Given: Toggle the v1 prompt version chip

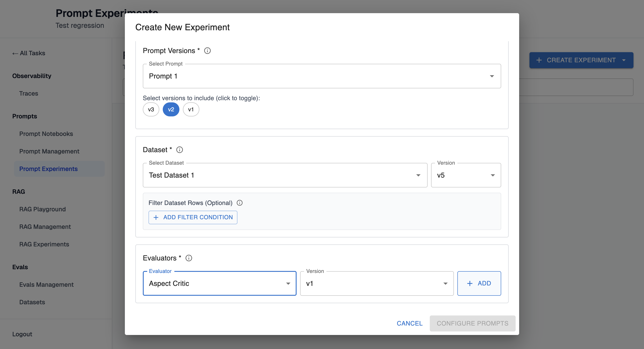Looking at the screenshot, I should [x=191, y=110].
